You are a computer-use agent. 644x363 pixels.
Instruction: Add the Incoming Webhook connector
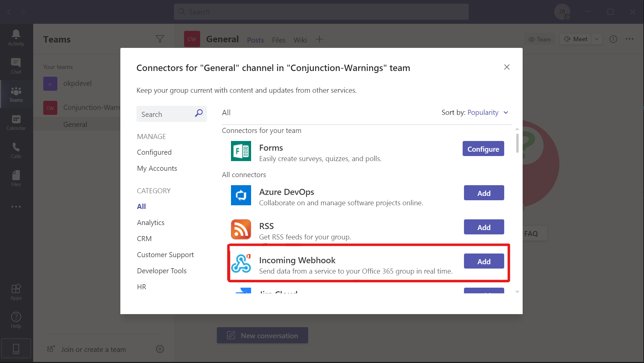[484, 261]
